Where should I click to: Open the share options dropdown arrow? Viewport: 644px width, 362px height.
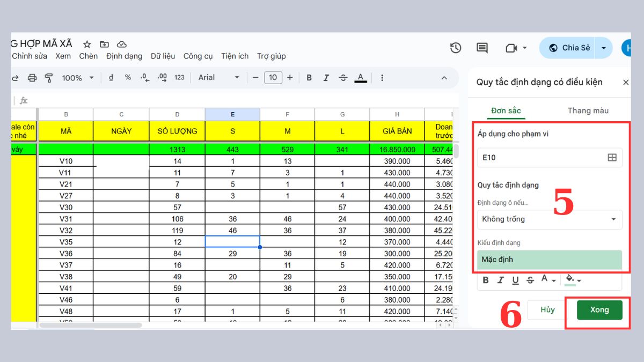pyautogui.click(x=604, y=48)
